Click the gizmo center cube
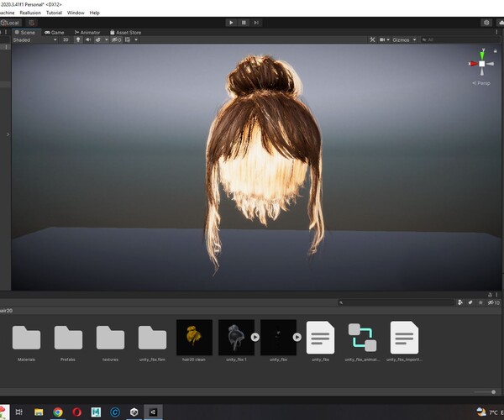The width and height of the screenshot is (504, 420). pos(482,64)
